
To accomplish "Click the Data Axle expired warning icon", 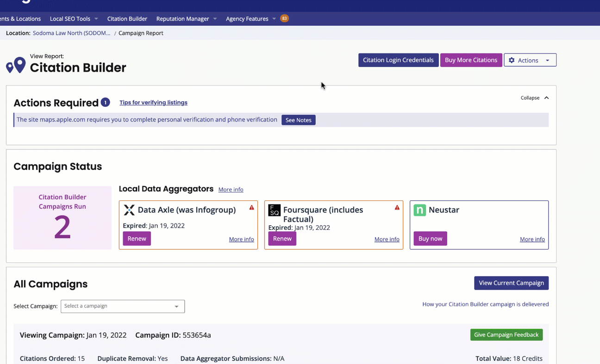I will [x=252, y=208].
